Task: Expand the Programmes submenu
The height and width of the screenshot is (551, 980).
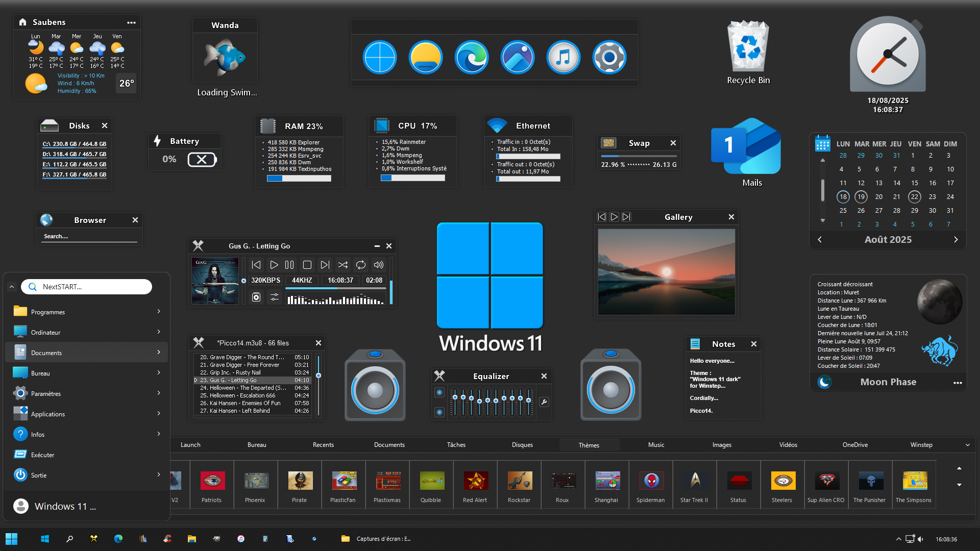Action: [159, 312]
